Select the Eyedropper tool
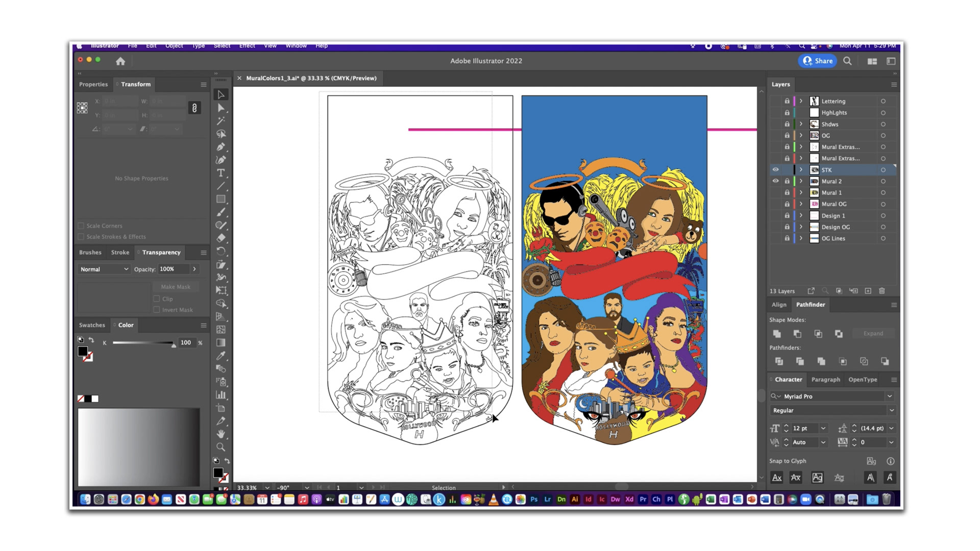The image size is (980, 551). point(220,356)
